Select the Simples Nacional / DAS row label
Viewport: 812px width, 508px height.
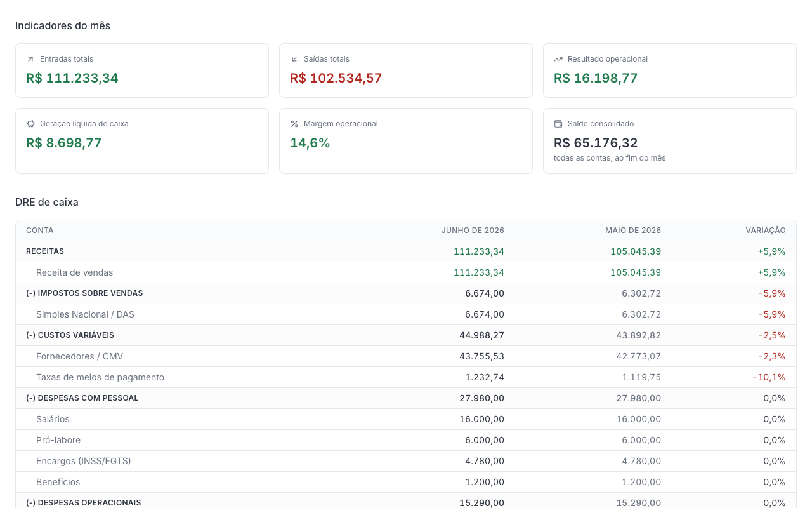pos(85,314)
